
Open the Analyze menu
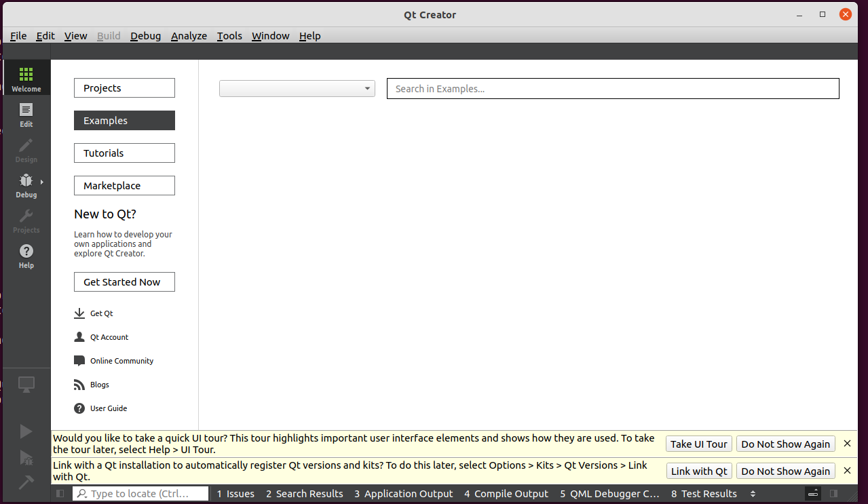[189, 36]
